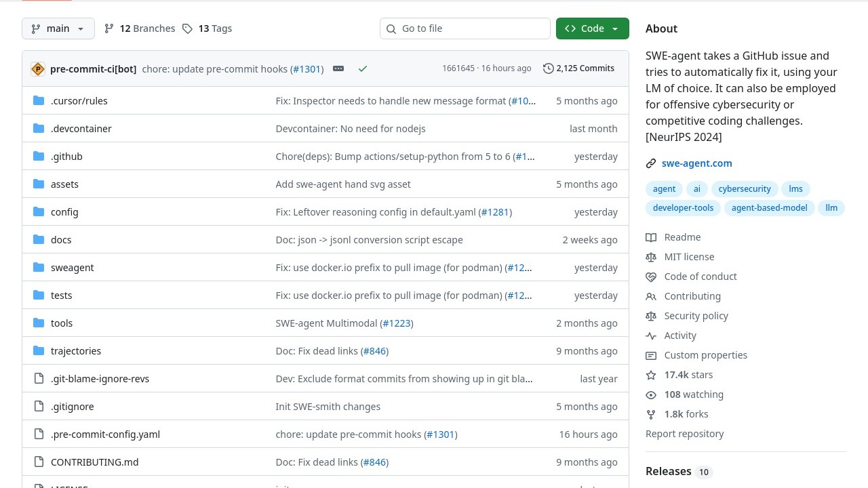Open the commit history clock icon
This screenshot has height=488, width=868.
548,68
